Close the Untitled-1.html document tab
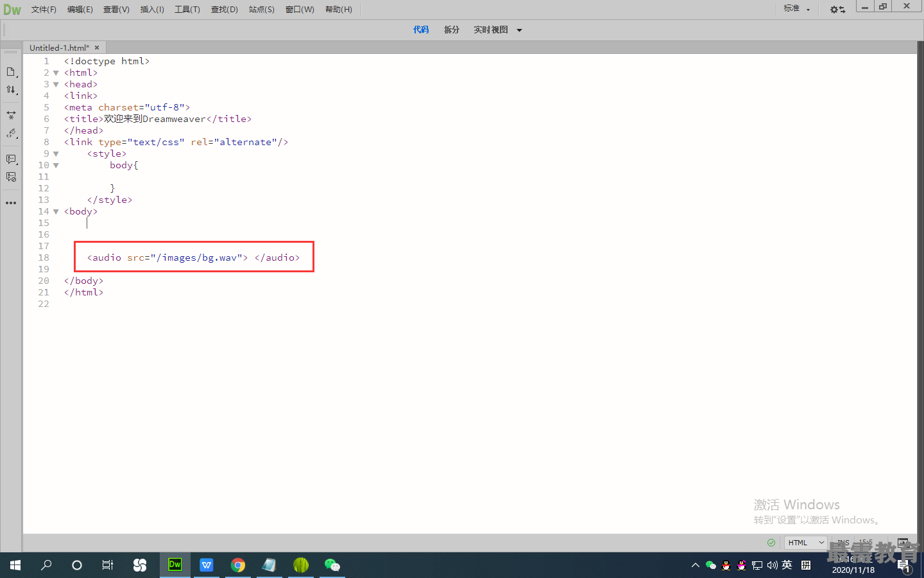Screen dimensions: 924x578 pyautogui.click(x=97, y=48)
